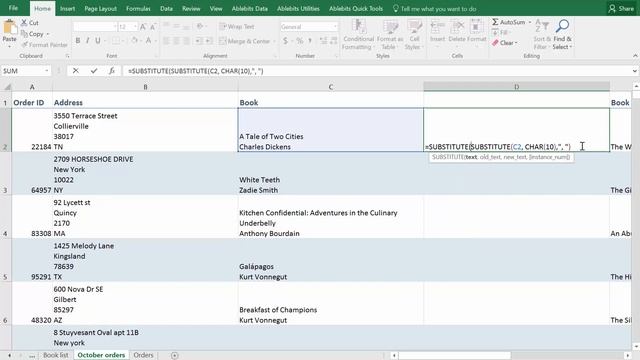Click the Fill button in Editing group
The width and height of the screenshot is (640, 360).
click(501, 32)
